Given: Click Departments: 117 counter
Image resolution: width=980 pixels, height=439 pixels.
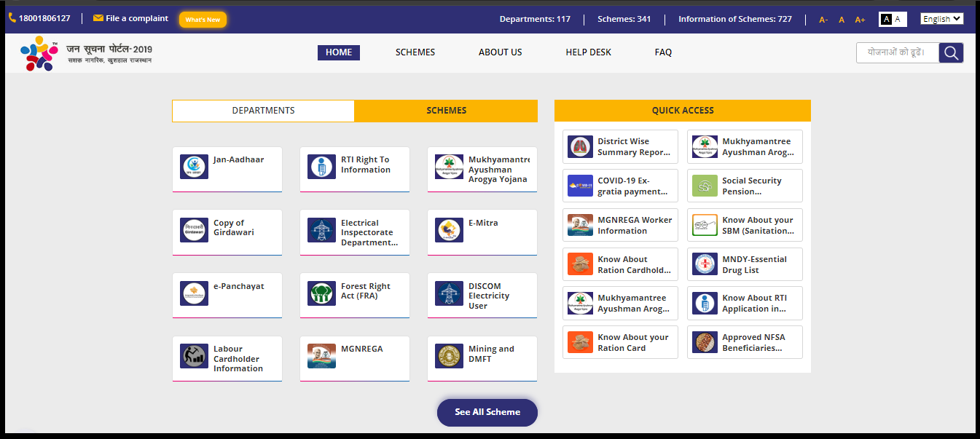Looking at the screenshot, I should point(535,19).
